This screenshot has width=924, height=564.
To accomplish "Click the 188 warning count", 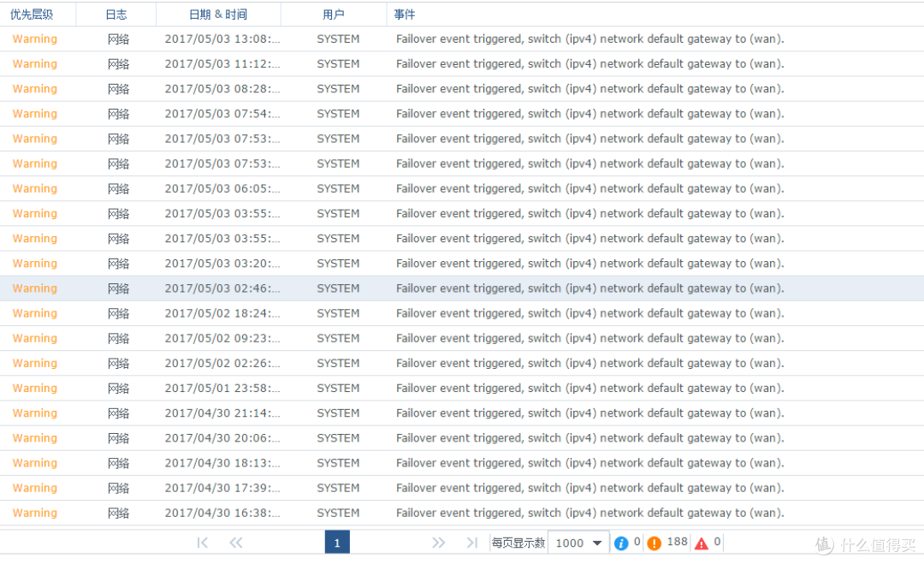I will [x=677, y=542].
